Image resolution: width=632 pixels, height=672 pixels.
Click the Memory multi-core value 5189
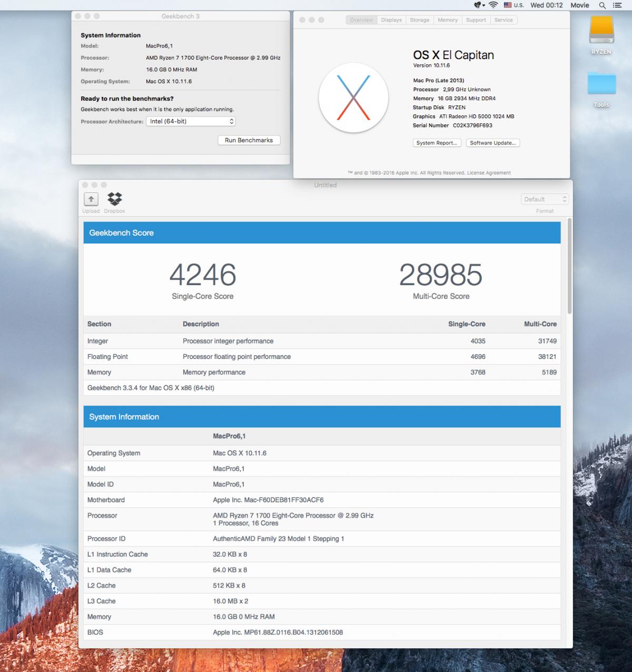(549, 372)
